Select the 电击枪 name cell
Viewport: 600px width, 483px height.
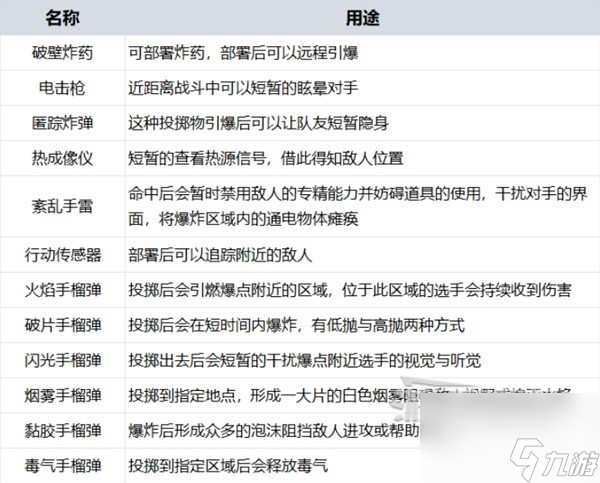tap(62, 88)
